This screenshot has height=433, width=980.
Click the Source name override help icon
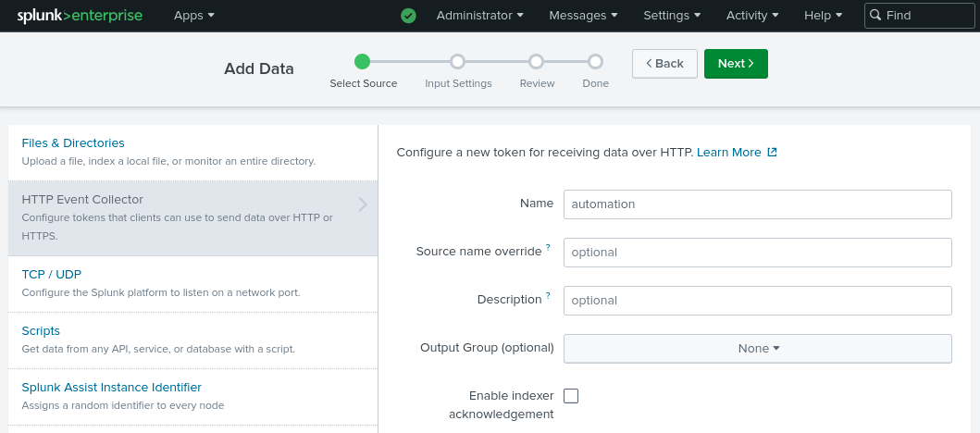[548, 248]
